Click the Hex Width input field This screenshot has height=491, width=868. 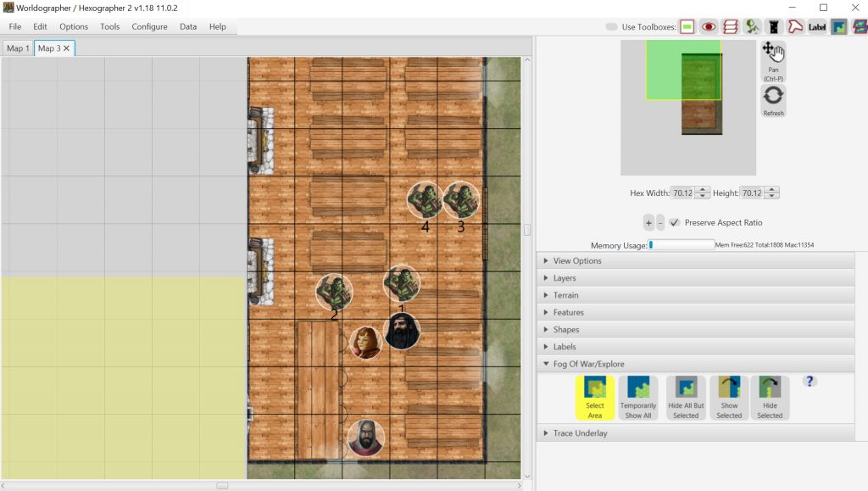point(682,193)
